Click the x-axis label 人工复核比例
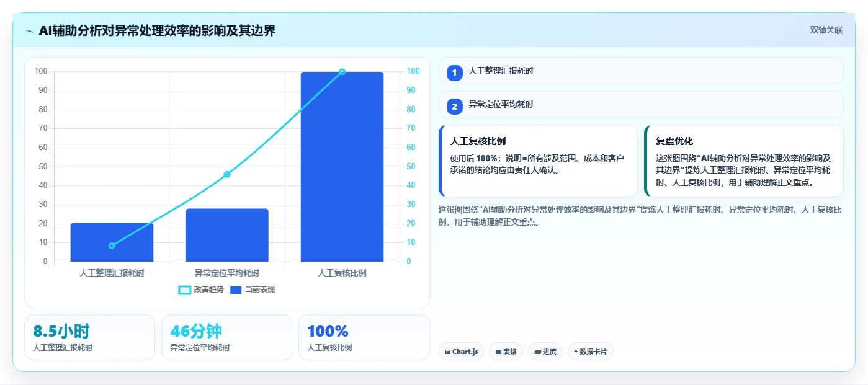The width and height of the screenshot is (868, 385). pos(342,273)
